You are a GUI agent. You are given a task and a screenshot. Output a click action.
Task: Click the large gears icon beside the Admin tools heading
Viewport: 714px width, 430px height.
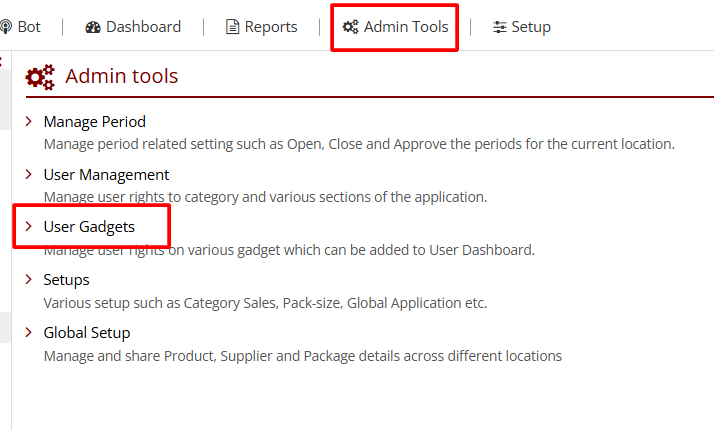[x=40, y=77]
